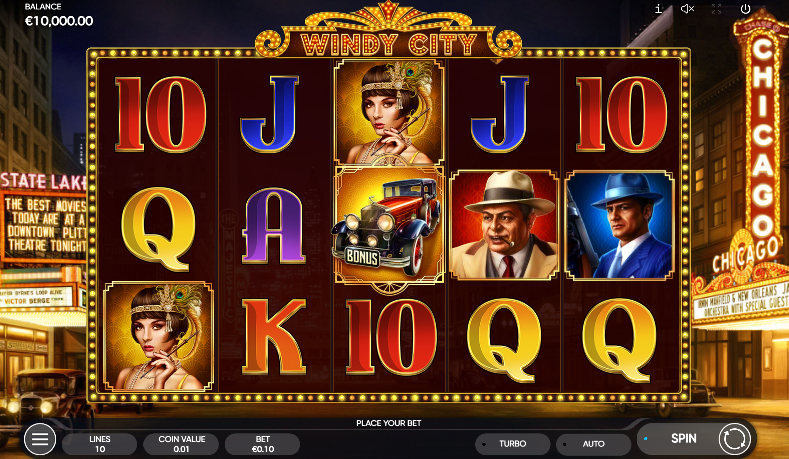Viewport: 789px width, 459px height.
Task: Click the circular spin arrows icon
Action: [734, 439]
